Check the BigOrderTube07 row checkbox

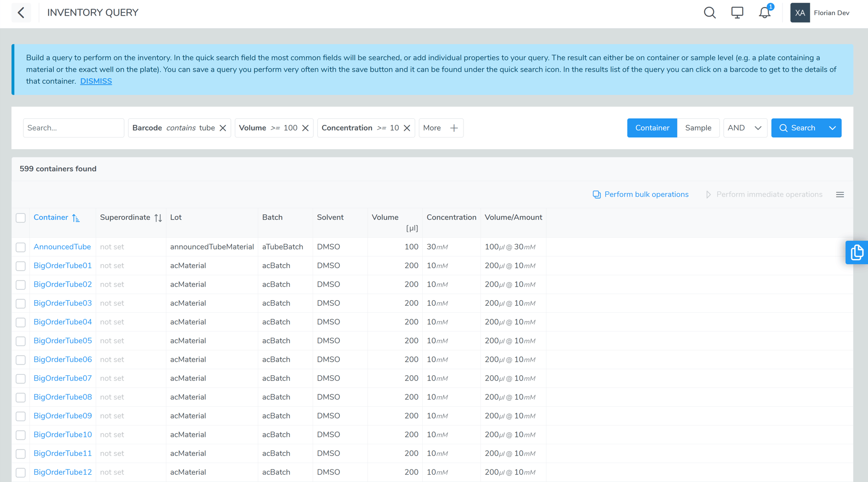click(20, 379)
